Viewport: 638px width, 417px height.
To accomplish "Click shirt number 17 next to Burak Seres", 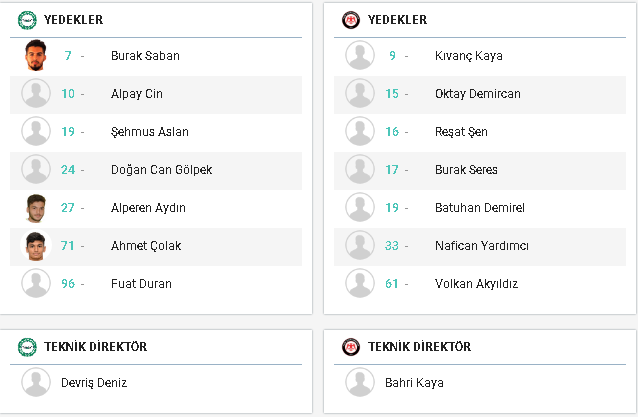I will tap(392, 170).
